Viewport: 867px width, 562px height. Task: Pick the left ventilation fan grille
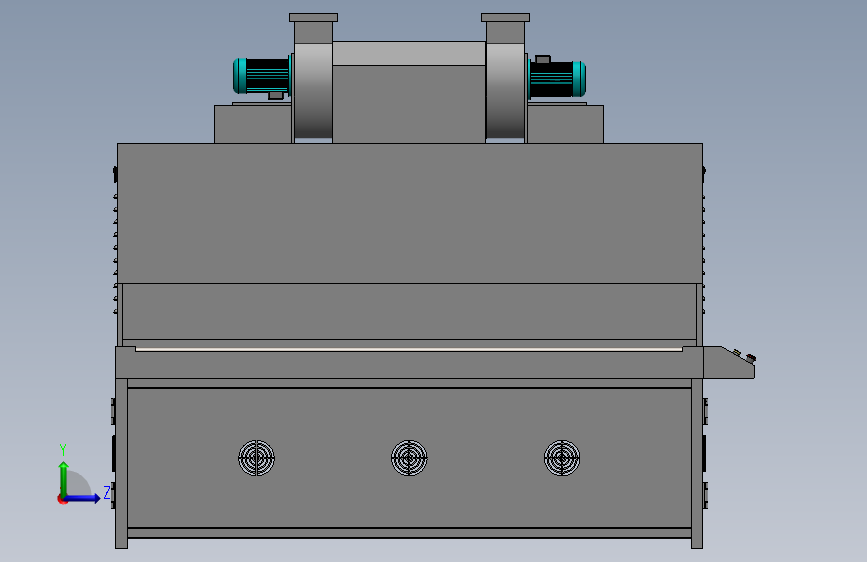pyautogui.click(x=257, y=458)
